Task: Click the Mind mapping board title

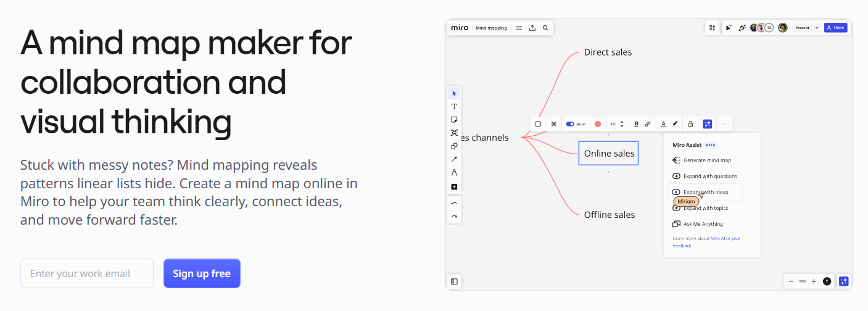Action: coord(491,28)
